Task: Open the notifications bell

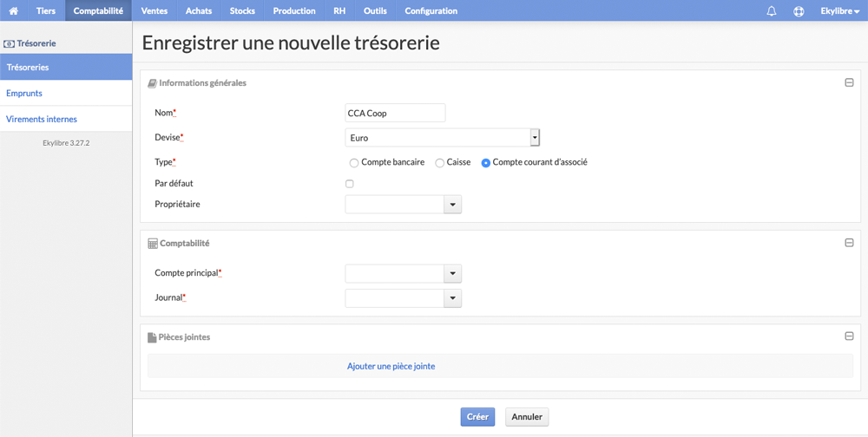Action: [x=772, y=10]
